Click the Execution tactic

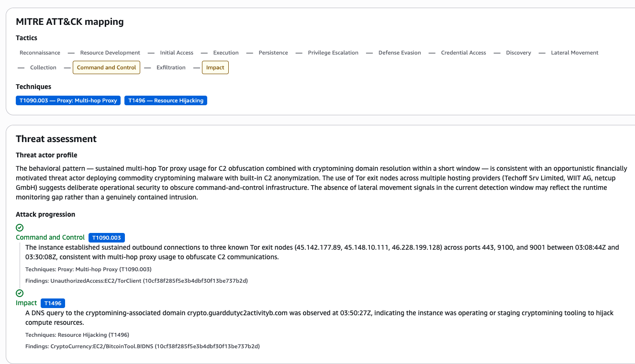click(226, 53)
